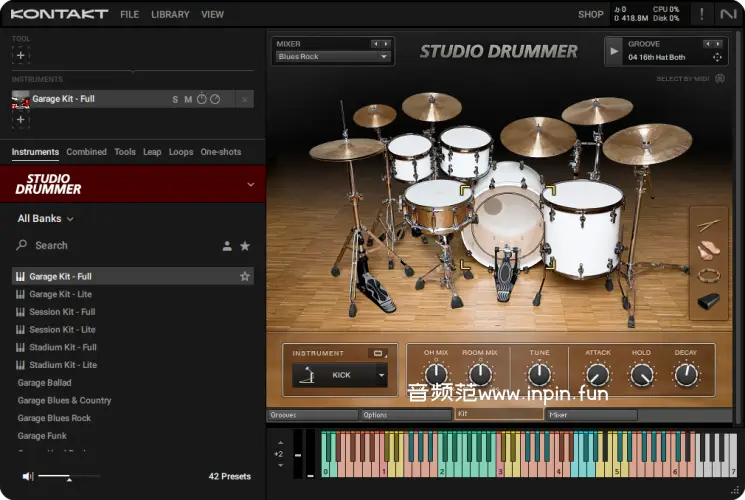Open the user presets filter icon

[x=227, y=246]
